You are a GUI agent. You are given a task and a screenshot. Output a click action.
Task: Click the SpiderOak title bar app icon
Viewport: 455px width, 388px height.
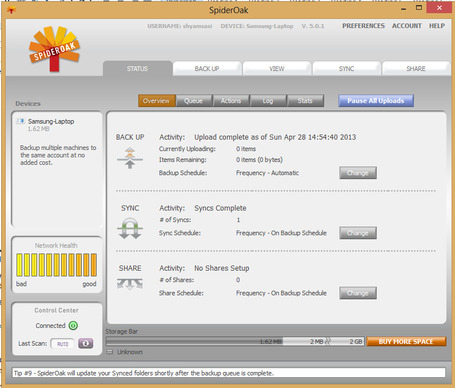coord(11,10)
